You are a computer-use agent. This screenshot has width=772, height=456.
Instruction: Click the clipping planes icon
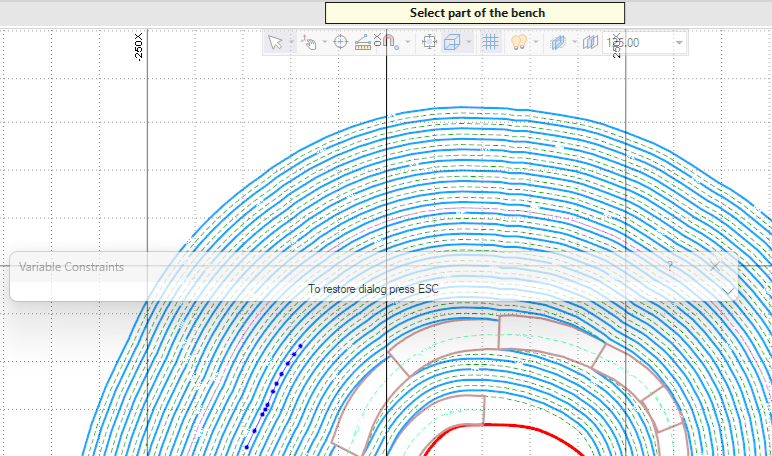pos(558,42)
